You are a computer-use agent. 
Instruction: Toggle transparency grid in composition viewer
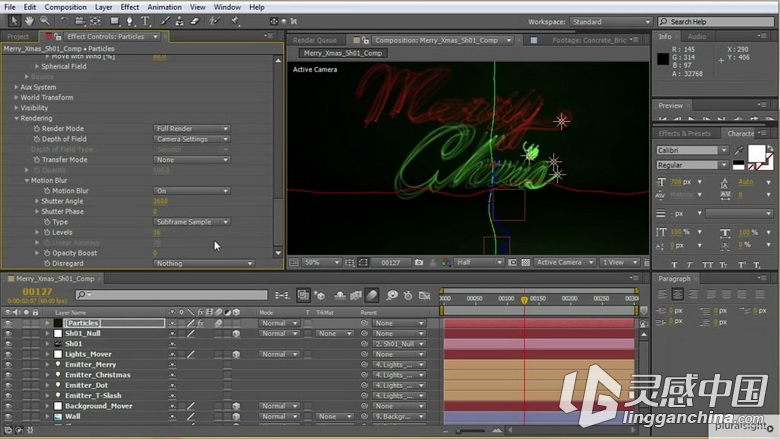coord(525,263)
